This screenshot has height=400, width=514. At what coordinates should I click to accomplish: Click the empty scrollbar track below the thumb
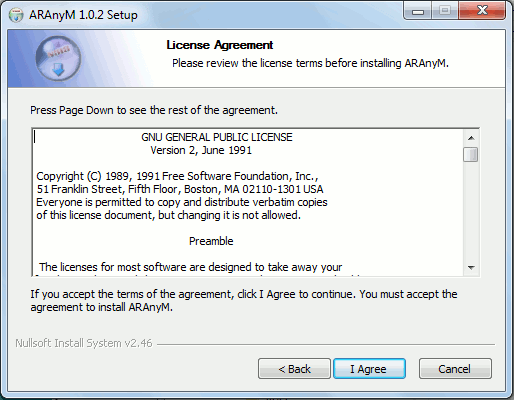[x=471, y=211]
